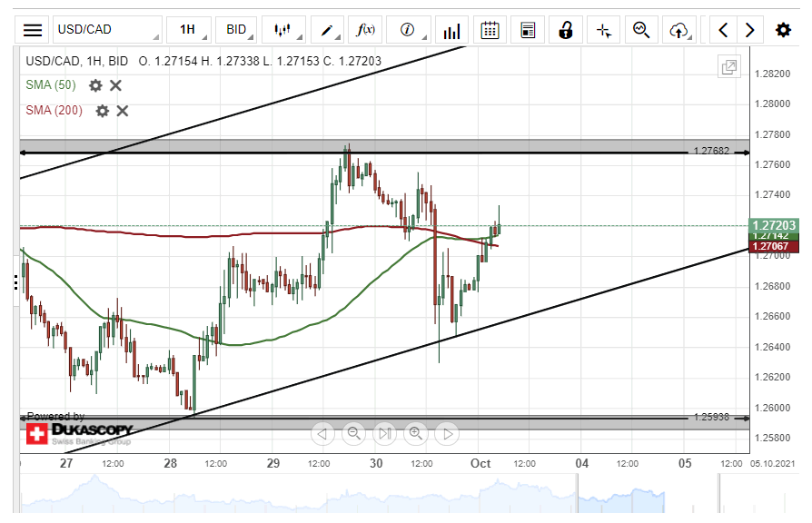Screen dimensions: 812x523
Task: Toggle the volume bars icon
Action: pyautogui.click(x=451, y=30)
